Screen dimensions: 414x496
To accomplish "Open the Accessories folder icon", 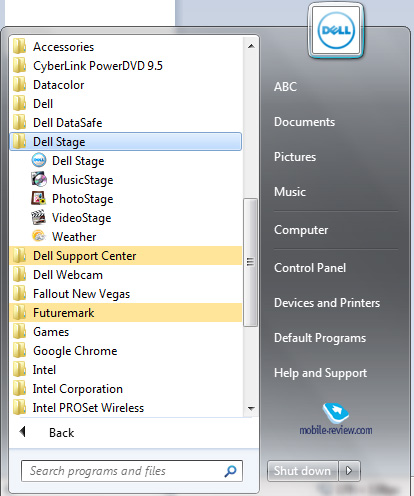I will [19, 46].
